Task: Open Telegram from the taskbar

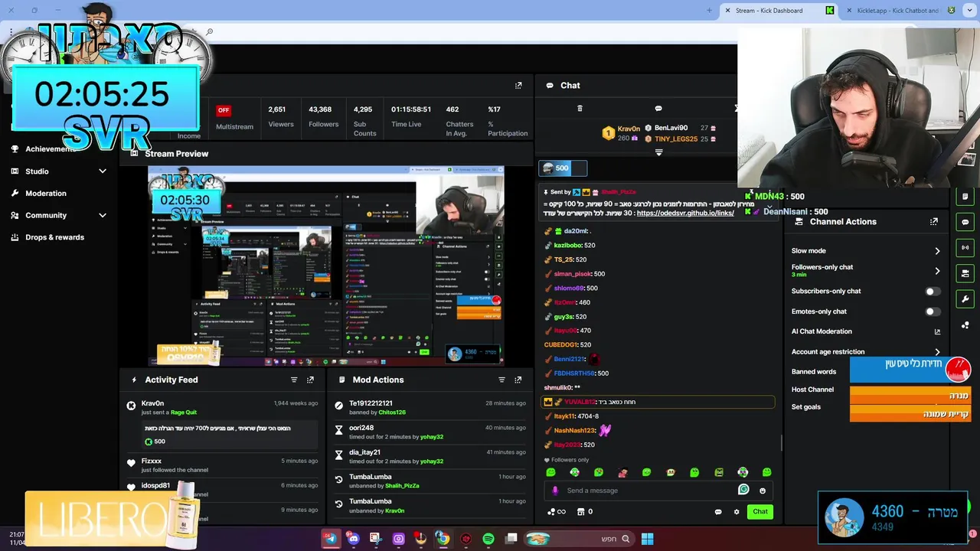Action: point(330,539)
